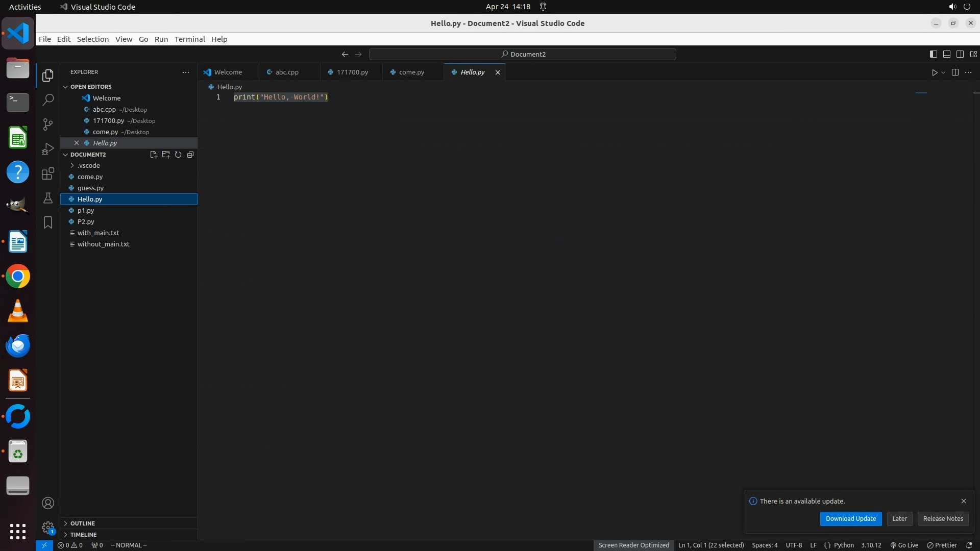Open the Extensions view

tap(48, 173)
